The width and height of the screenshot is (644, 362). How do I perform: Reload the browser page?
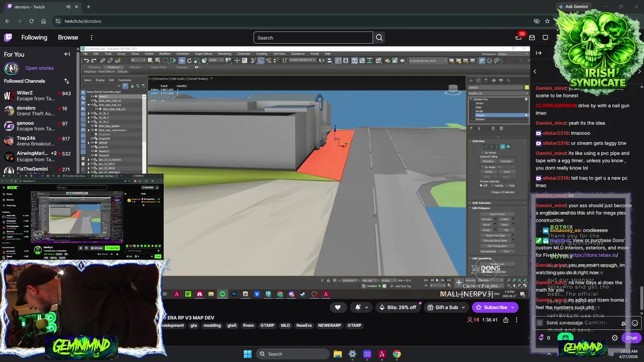pyautogui.click(x=31, y=21)
